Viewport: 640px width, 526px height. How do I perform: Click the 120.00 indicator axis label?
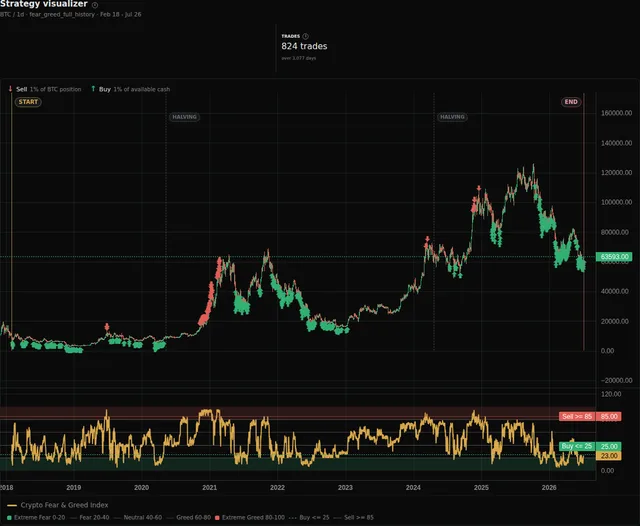pos(611,394)
